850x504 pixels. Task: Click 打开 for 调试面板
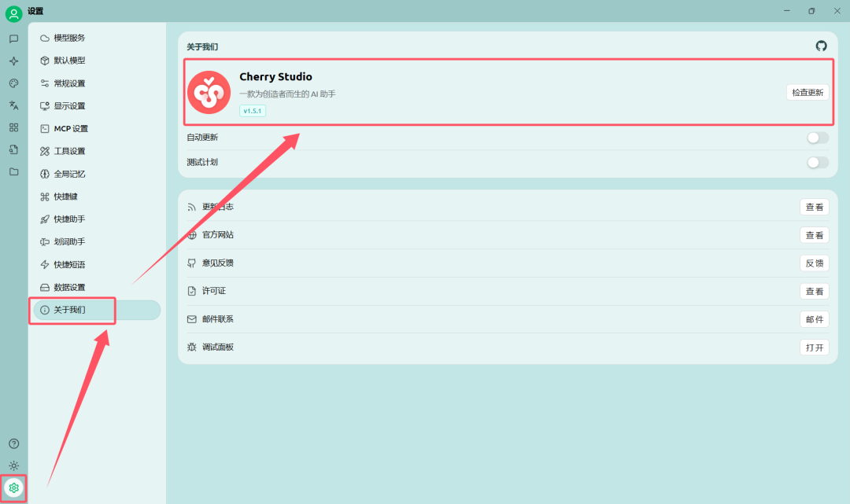815,348
